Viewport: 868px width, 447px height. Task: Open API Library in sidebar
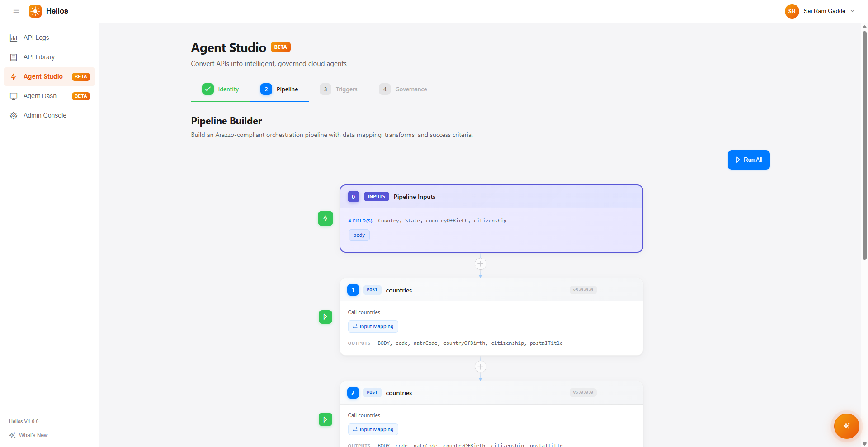click(49, 57)
